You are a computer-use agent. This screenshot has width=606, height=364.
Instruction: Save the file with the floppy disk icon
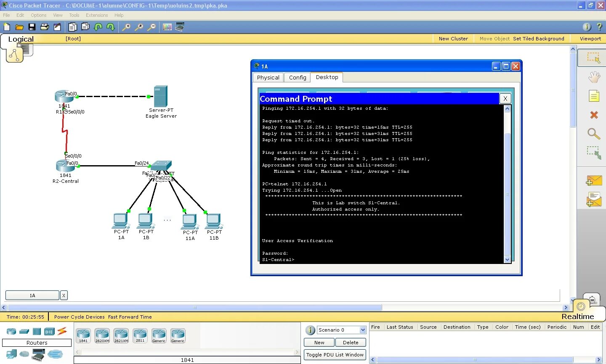tap(32, 27)
